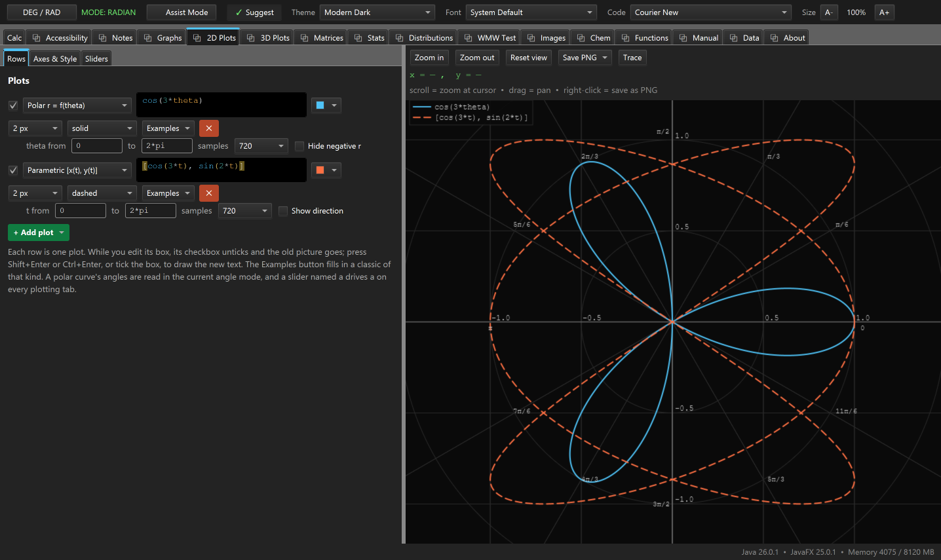Viewport: 941px width, 560px height.
Task: Toggle the Suggest option
Action: pyautogui.click(x=254, y=12)
